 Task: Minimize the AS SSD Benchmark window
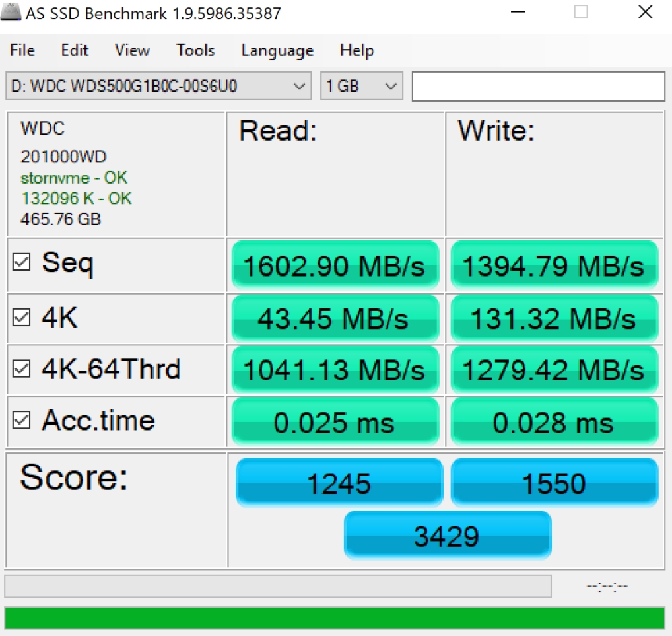(x=518, y=12)
